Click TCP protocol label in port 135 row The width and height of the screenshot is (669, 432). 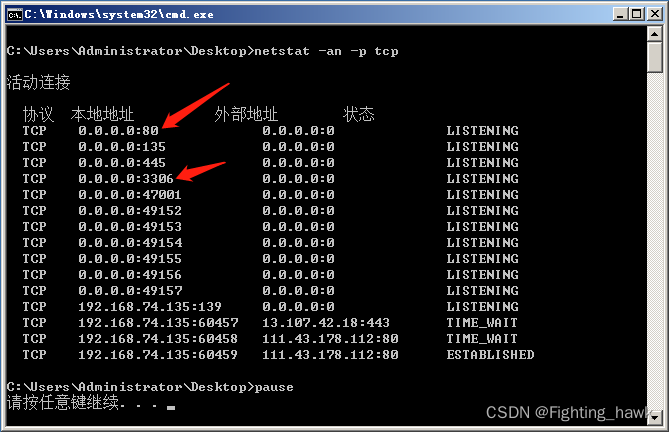point(35,147)
